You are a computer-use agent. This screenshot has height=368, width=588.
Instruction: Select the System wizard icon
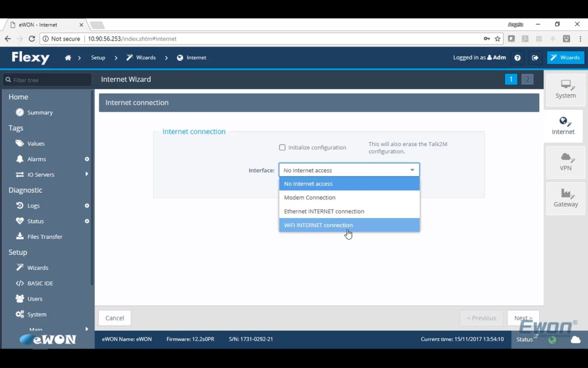pos(565,90)
